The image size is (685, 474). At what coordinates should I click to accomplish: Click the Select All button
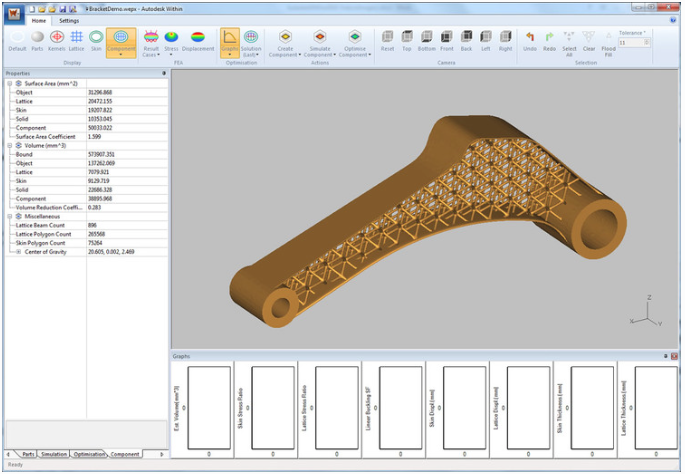pos(569,41)
